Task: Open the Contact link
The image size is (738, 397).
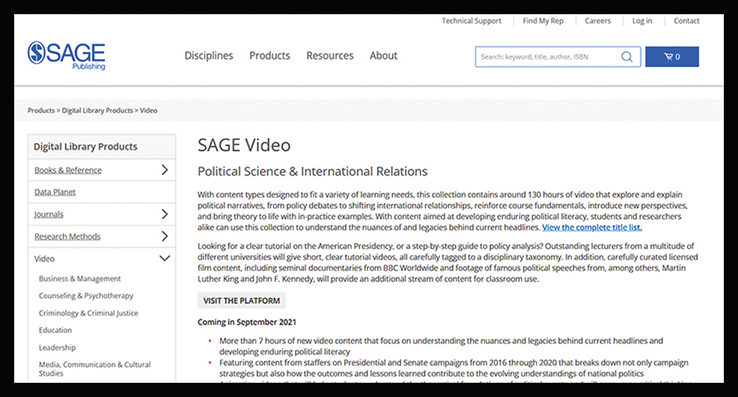Action: [x=686, y=21]
